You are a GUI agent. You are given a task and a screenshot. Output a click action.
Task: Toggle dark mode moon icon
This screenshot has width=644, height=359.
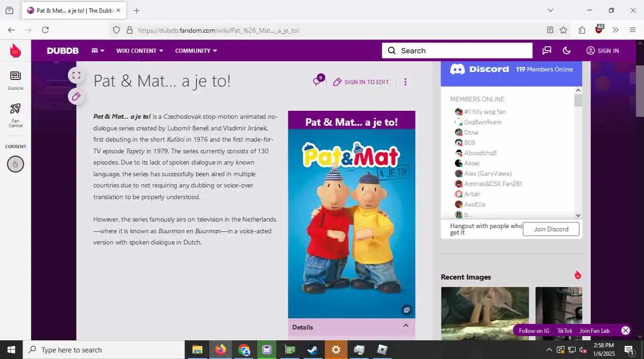pyautogui.click(x=567, y=50)
